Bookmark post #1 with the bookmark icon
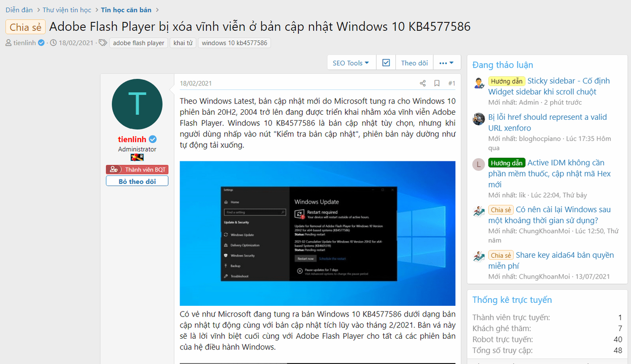 [437, 83]
